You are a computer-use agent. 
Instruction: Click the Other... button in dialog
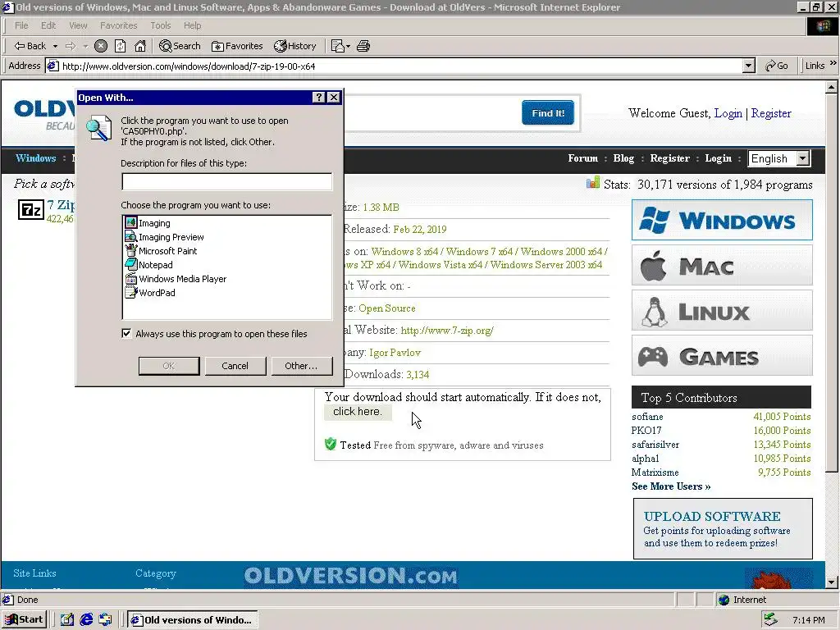point(302,366)
